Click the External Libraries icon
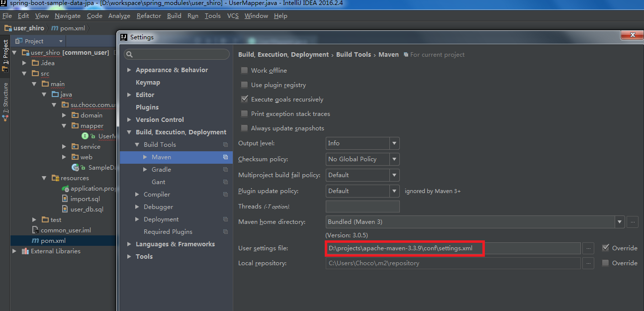Viewport: 644px width, 311px height. click(x=25, y=251)
